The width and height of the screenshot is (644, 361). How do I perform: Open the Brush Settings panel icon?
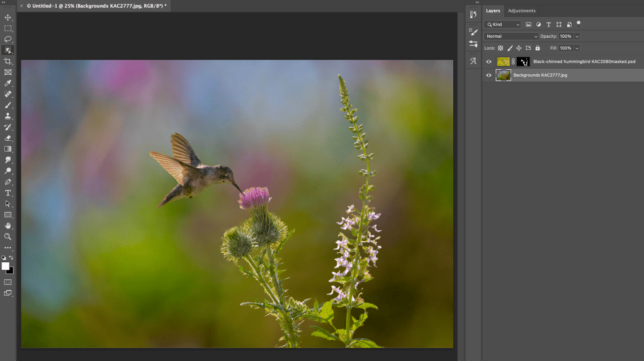pos(473,32)
